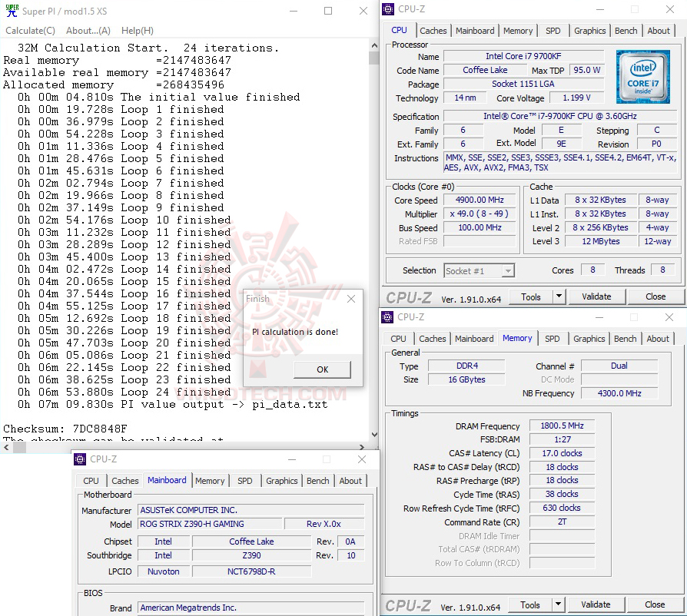The width and height of the screenshot is (687, 616).
Task: Switch to Mainboard tab in top CPU-Z window
Action: point(475,31)
